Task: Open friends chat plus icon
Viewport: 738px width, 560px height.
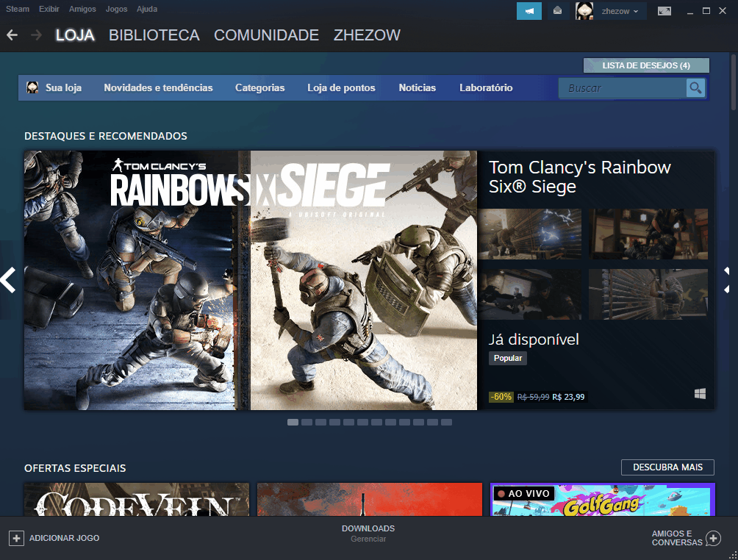Action: pyautogui.click(x=713, y=539)
